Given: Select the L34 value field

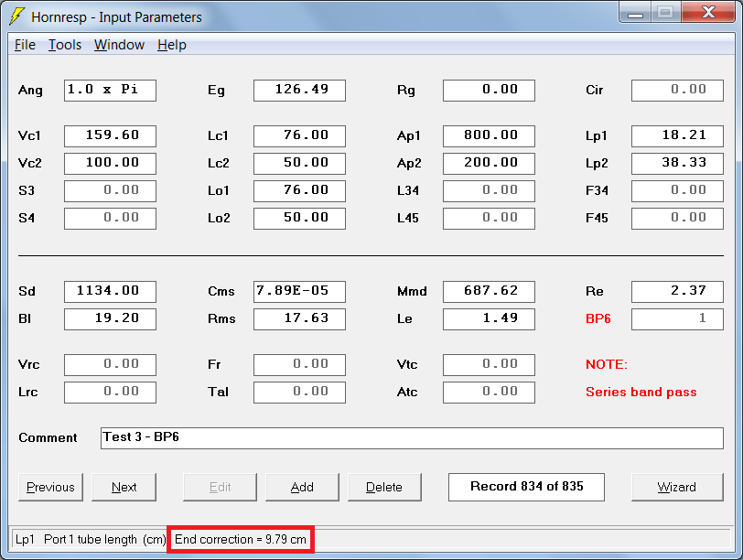Looking at the screenshot, I should click(489, 191).
